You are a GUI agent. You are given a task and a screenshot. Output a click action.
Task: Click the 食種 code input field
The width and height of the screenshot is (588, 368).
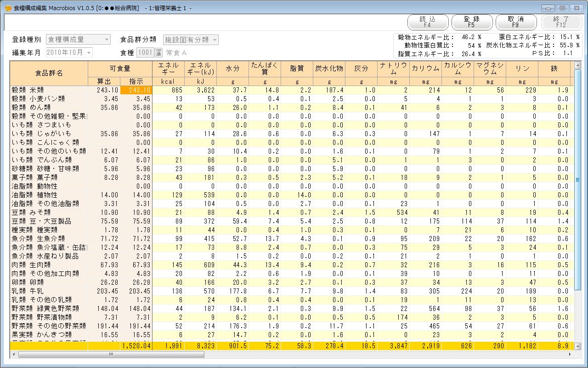click(145, 52)
